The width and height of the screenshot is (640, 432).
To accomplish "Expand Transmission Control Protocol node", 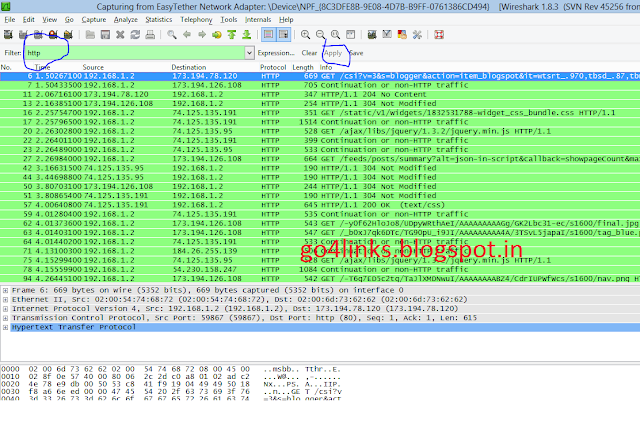I will pyautogui.click(x=5, y=318).
